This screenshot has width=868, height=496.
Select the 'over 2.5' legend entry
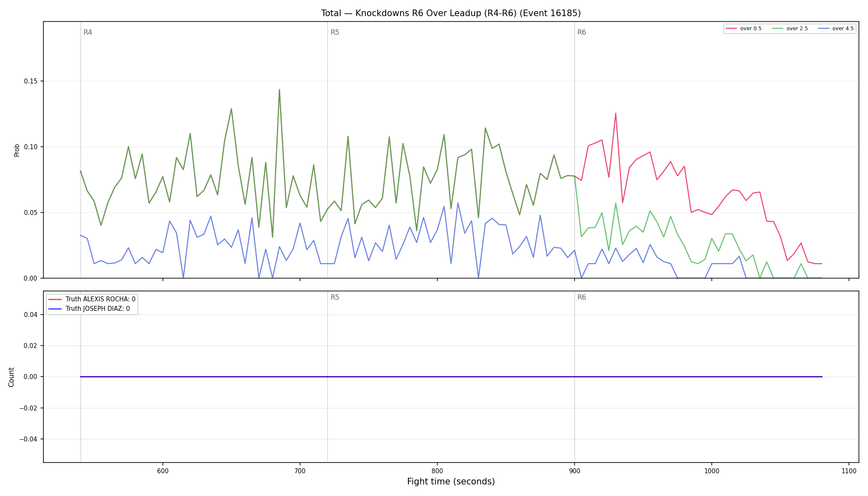(790, 29)
